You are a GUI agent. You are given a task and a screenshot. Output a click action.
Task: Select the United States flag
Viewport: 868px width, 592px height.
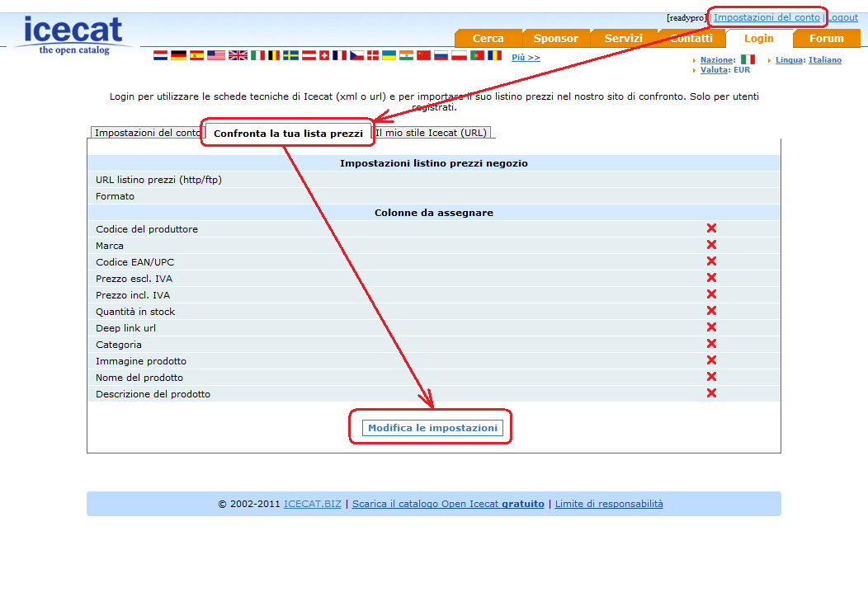tap(216, 55)
